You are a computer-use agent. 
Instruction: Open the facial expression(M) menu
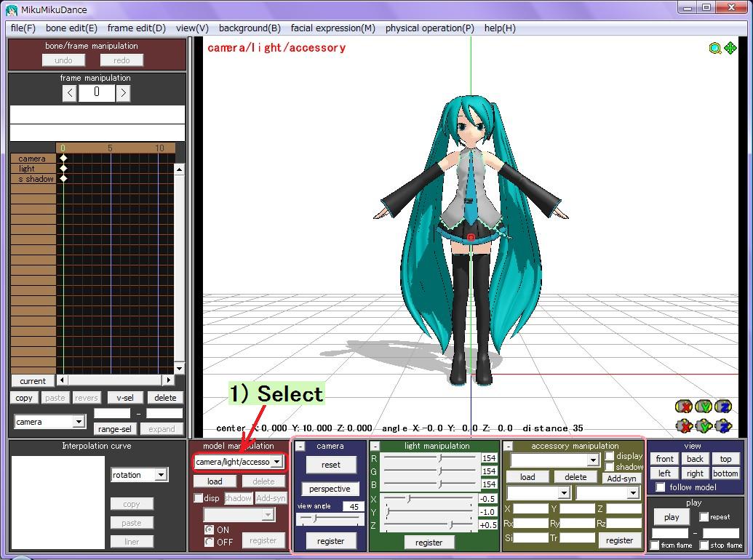click(x=332, y=28)
